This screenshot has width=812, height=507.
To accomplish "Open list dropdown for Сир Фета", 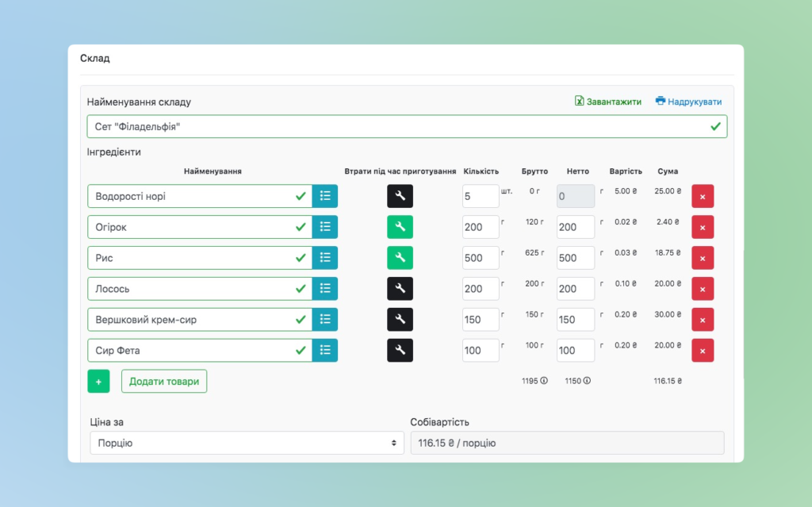I will point(325,350).
